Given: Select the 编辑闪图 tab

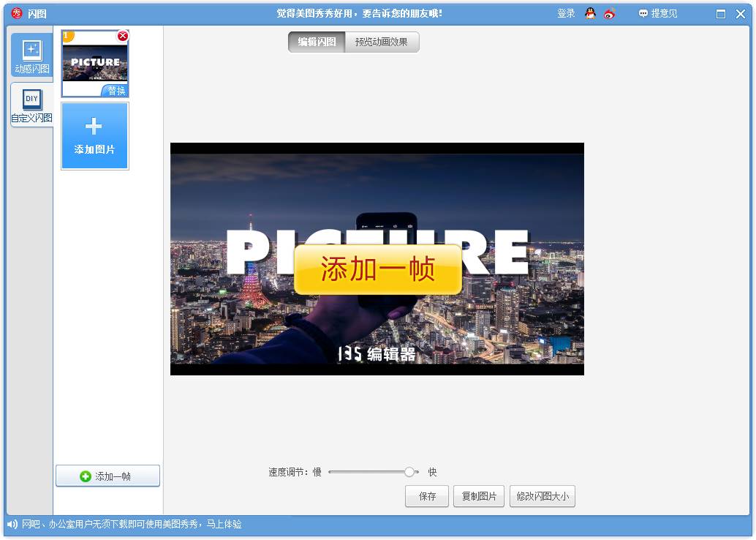Looking at the screenshot, I should point(317,42).
